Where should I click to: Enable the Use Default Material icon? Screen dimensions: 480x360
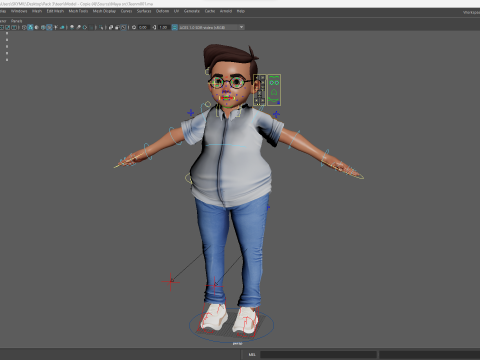[36, 27]
